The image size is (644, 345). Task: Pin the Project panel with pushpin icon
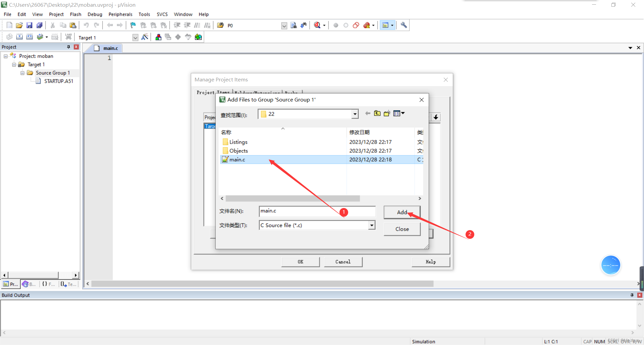pos(68,47)
